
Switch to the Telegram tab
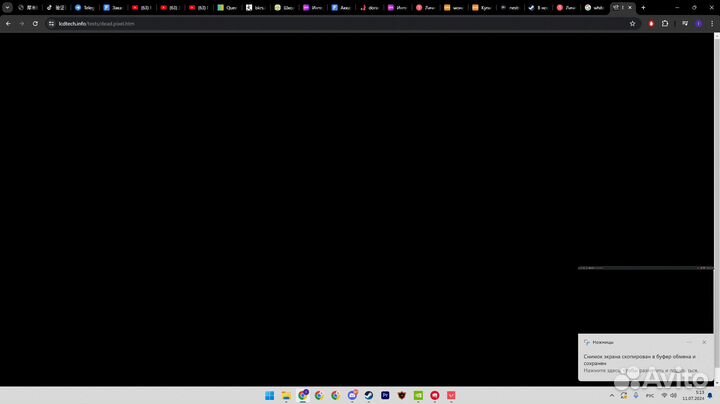pyautogui.click(x=84, y=7)
